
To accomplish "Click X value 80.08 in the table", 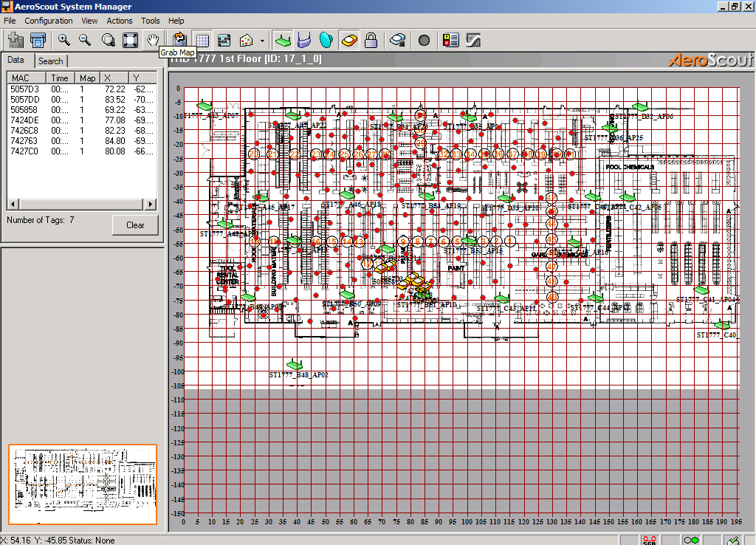I will tap(114, 151).
